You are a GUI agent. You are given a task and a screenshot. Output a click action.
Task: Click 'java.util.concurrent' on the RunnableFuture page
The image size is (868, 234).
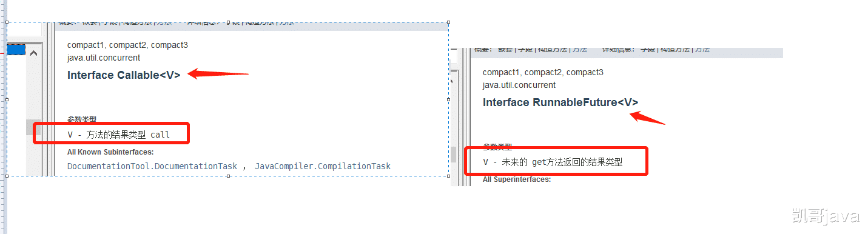(x=519, y=85)
